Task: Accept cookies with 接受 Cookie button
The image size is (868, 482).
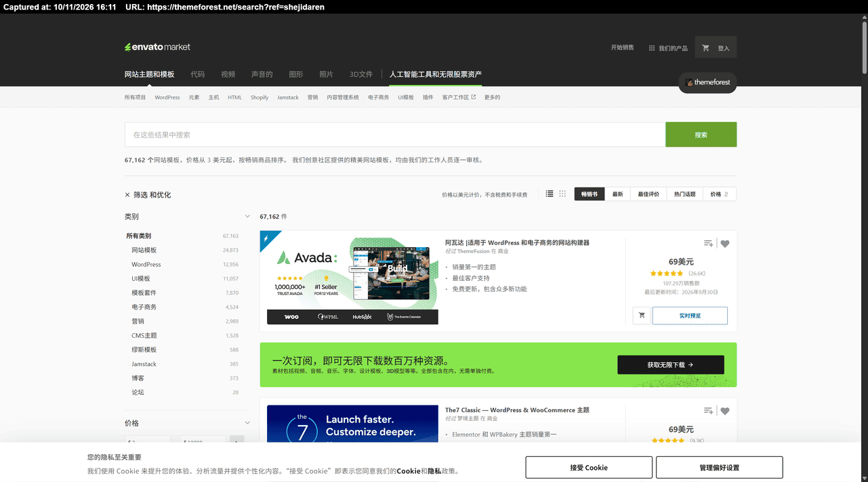Action: tap(589, 467)
